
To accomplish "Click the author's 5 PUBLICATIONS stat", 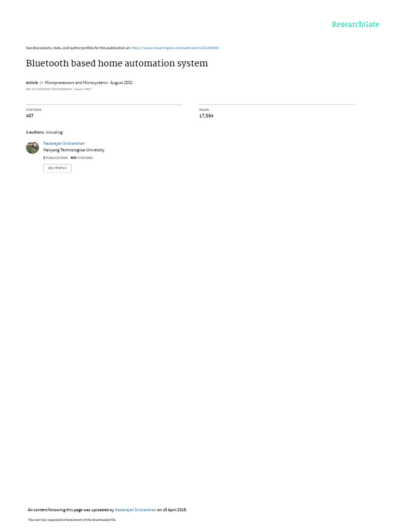I will [56, 158].
